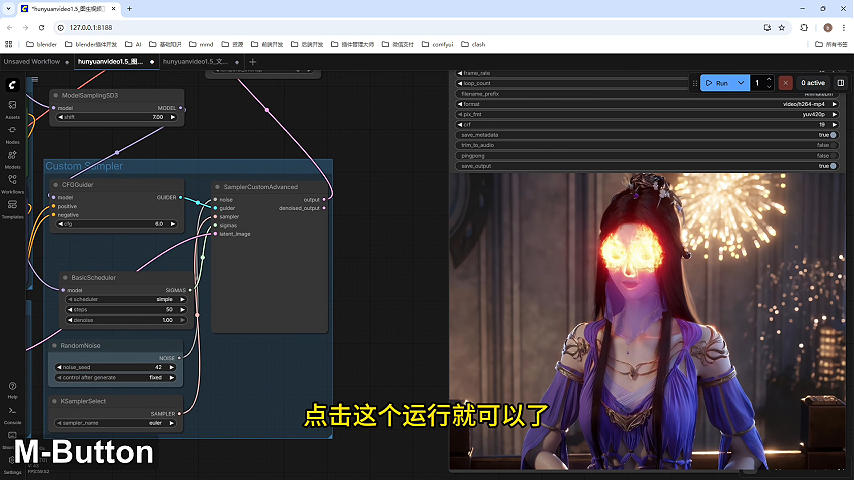
Task: Open the Templates sidebar panel
Action: [12, 209]
